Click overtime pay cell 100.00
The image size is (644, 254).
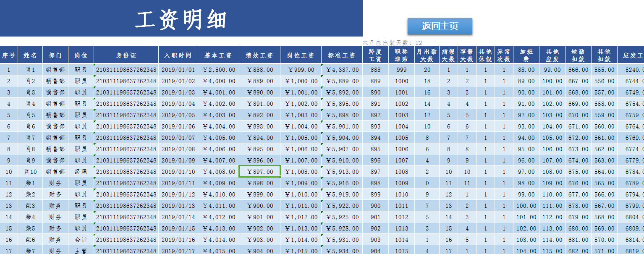[x=526, y=206]
